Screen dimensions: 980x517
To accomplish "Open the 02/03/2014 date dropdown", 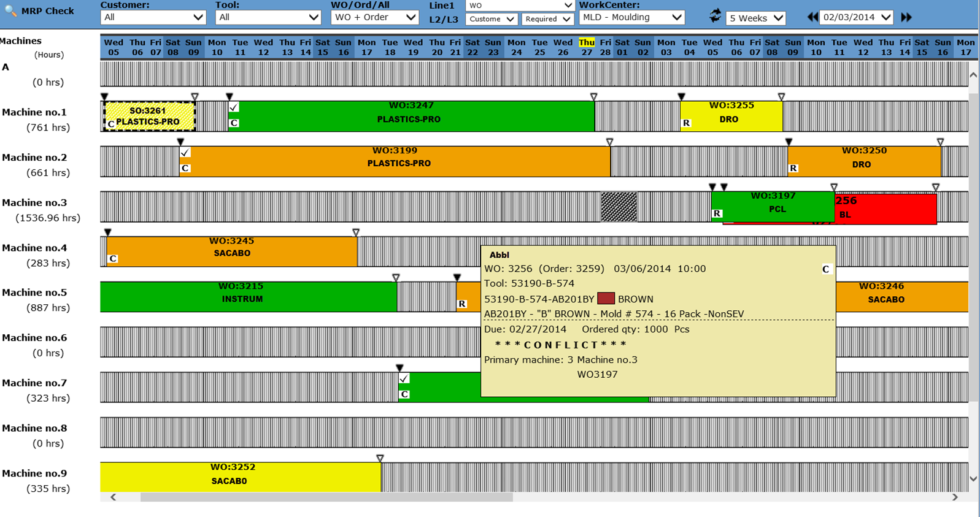I will 857,17.
